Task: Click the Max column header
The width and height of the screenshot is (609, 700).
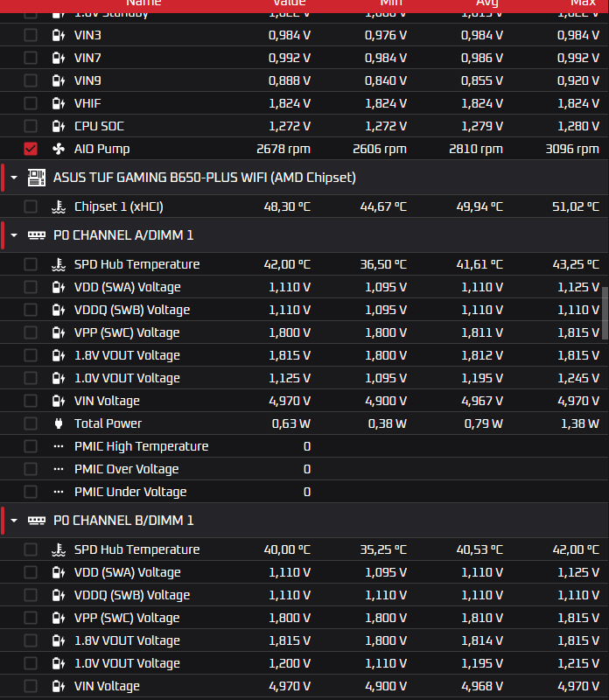Action: tap(583, 3)
